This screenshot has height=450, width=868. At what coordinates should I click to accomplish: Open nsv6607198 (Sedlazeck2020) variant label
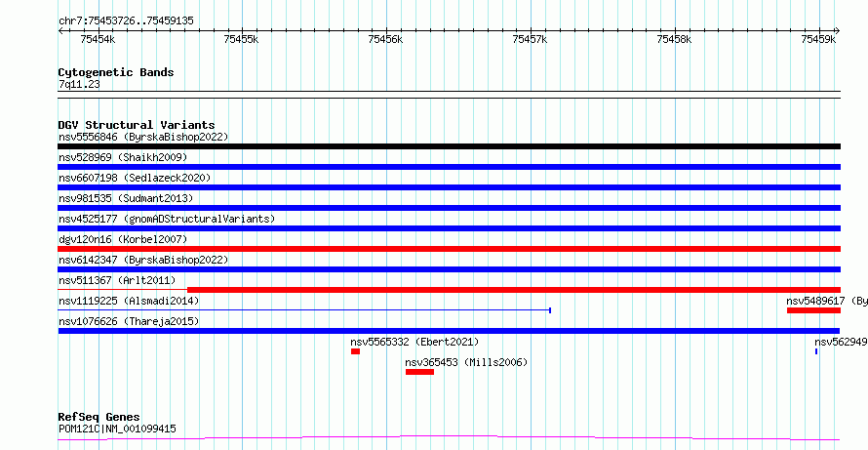(x=135, y=178)
